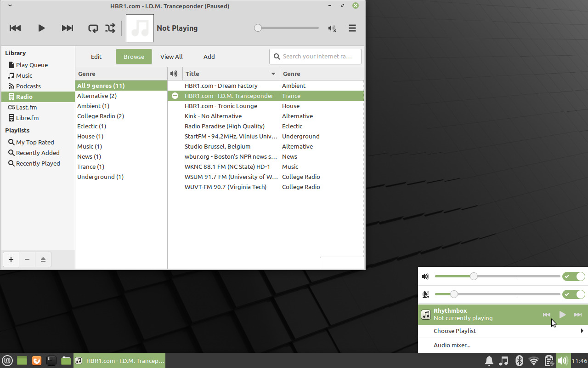Start playback with the main toolbar play button
Screen dimensions: 588x368
point(41,28)
